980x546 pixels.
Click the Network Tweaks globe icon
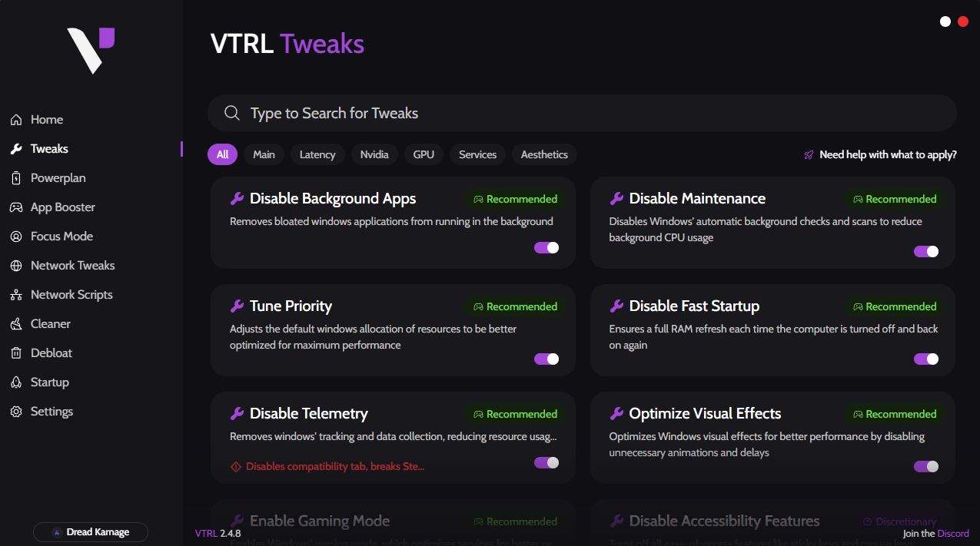tap(15, 266)
